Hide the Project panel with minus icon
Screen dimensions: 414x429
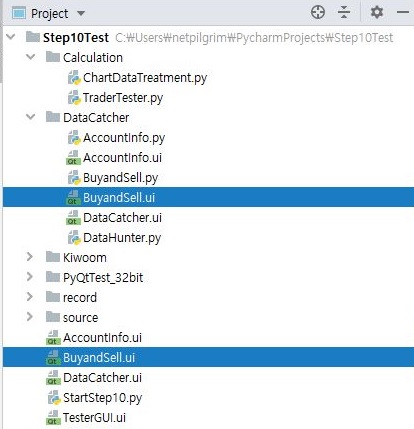(x=403, y=13)
